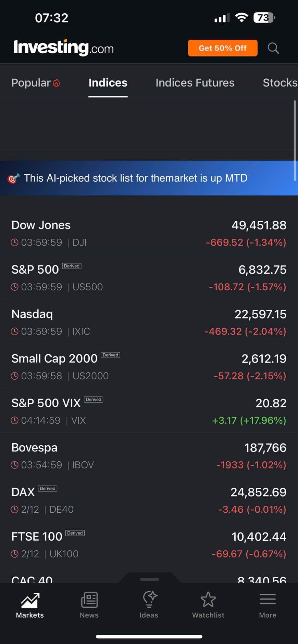
Task: Open the Markets chart icon
Action: tap(30, 600)
